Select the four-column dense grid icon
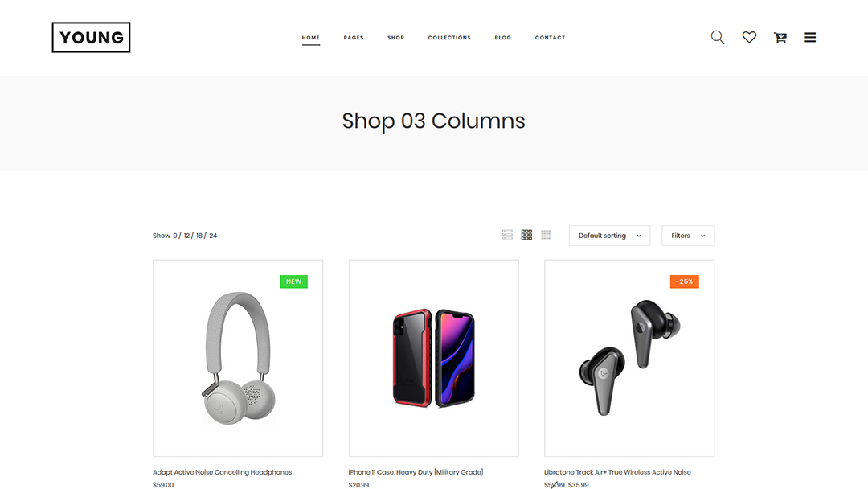Image resolution: width=868 pixels, height=489 pixels. tap(546, 235)
